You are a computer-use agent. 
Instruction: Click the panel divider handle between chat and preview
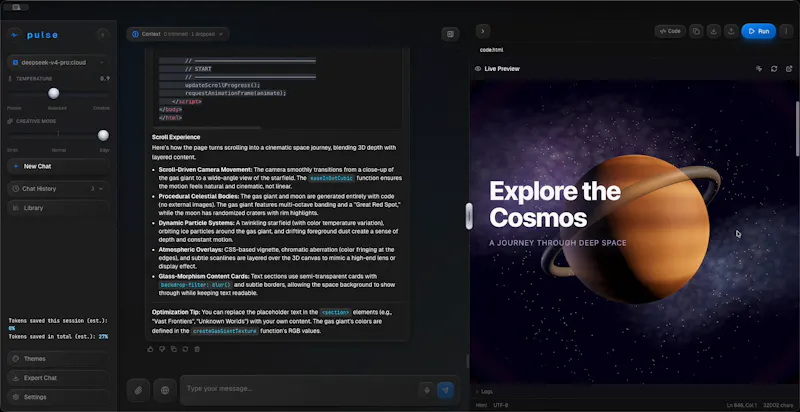469,216
